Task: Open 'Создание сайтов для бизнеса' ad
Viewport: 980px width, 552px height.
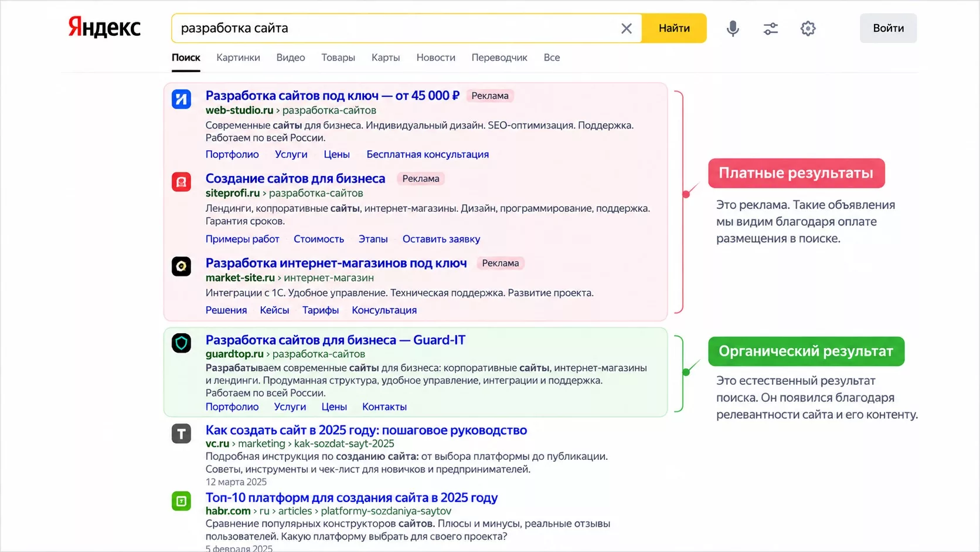Action: point(295,178)
